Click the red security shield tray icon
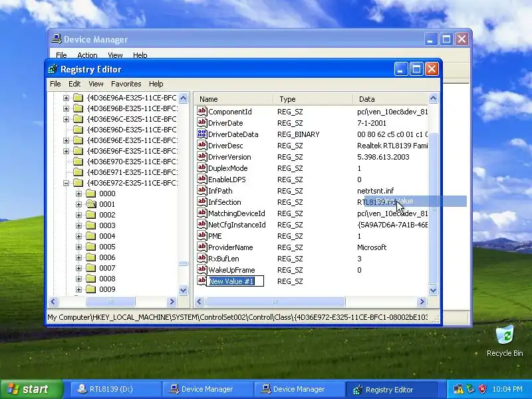532x399 pixels. coord(482,389)
